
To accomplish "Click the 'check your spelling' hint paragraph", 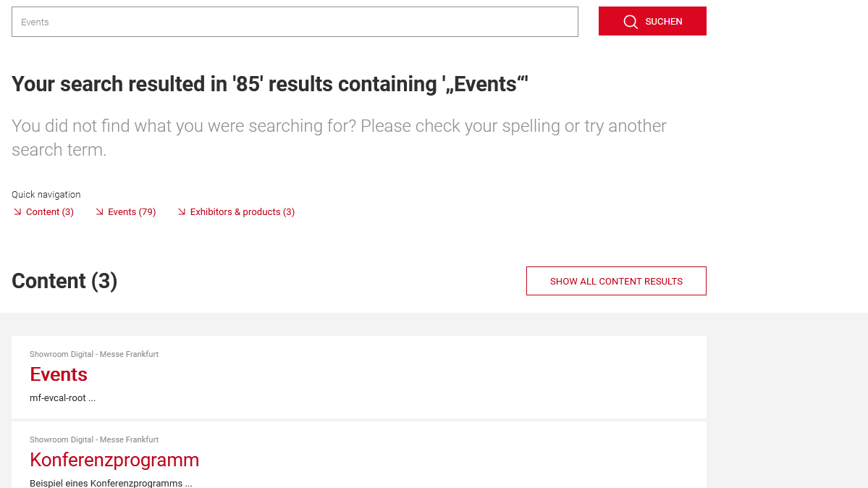I will click(x=339, y=138).
